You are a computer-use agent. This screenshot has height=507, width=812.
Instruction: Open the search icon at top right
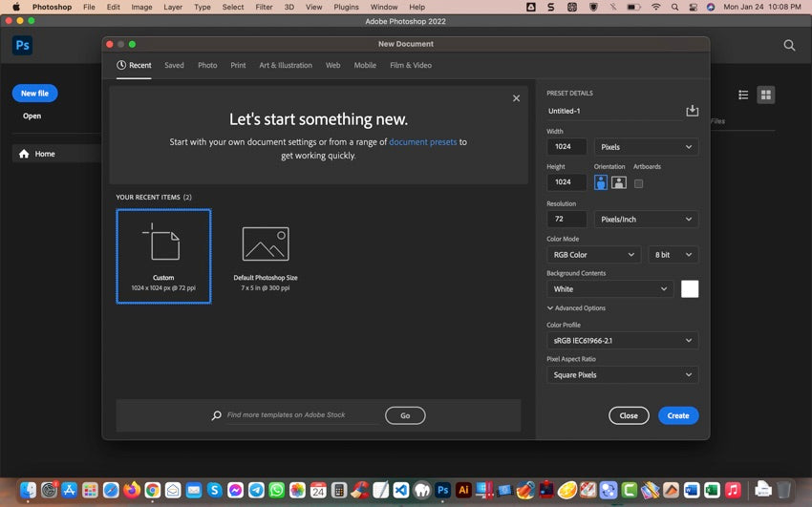coord(789,46)
